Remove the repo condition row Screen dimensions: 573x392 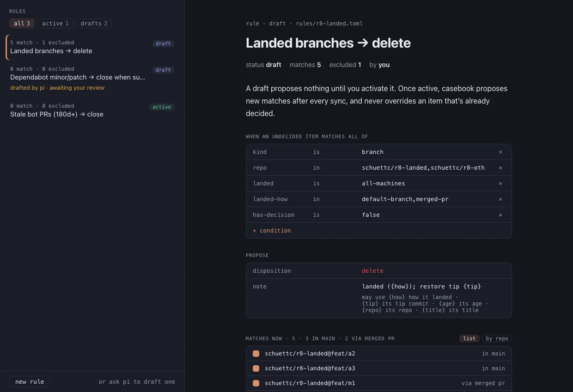pos(500,168)
